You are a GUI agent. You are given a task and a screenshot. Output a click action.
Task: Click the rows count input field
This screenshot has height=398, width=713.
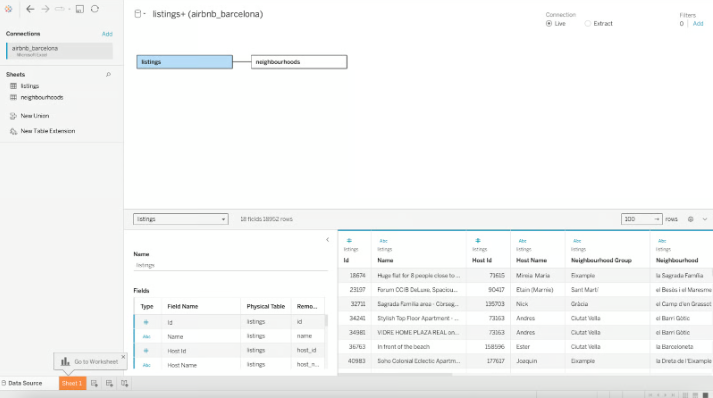641,219
